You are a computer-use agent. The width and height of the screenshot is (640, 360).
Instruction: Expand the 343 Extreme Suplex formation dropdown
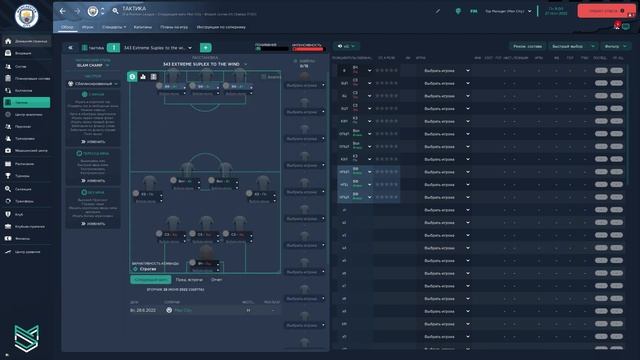coord(205,64)
